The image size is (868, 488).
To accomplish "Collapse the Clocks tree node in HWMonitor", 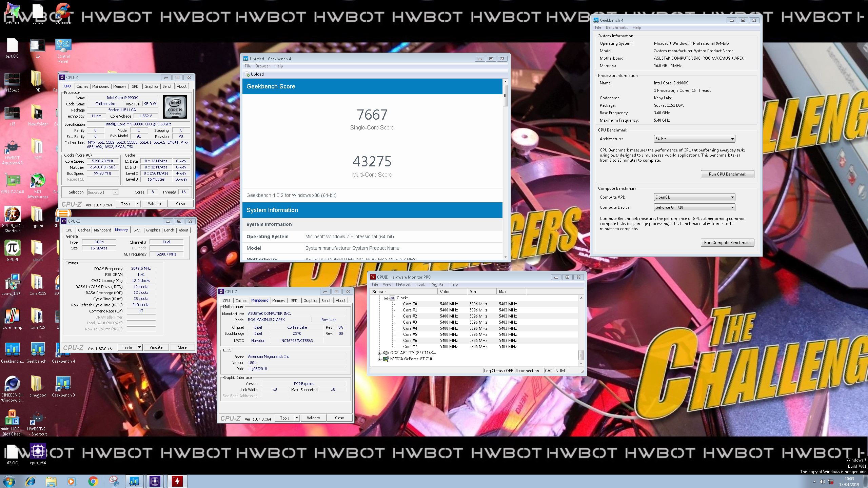I will 386,298.
